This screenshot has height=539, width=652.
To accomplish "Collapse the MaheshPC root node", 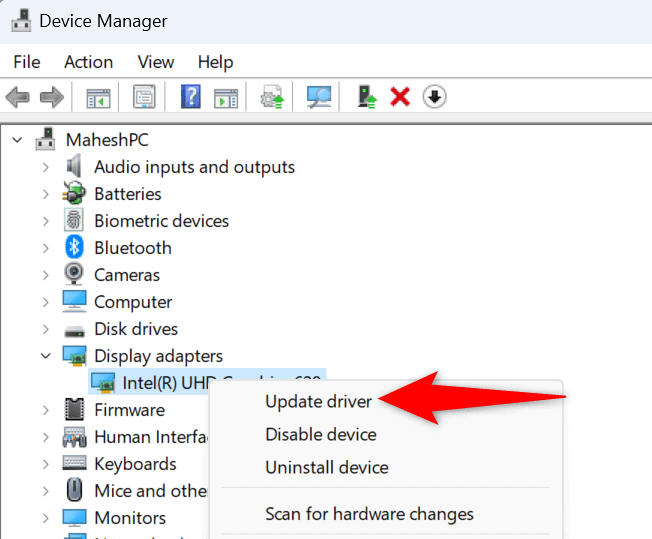I will pyautogui.click(x=17, y=140).
